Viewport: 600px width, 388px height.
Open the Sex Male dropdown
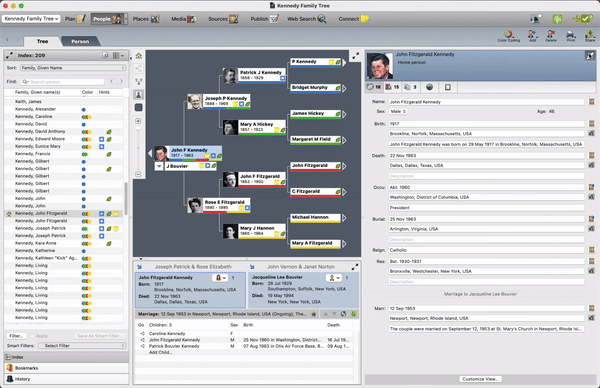[x=398, y=111]
